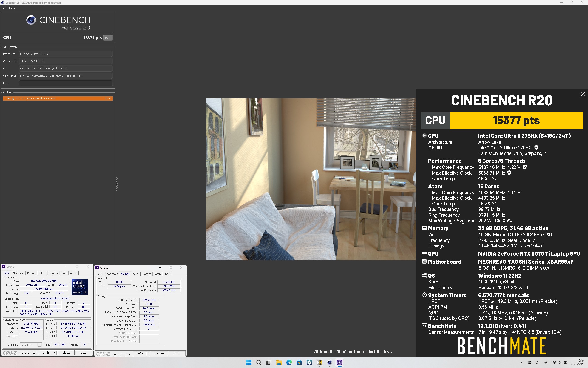
Task: Open the taskbar clock and date
Action: (x=577, y=363)
